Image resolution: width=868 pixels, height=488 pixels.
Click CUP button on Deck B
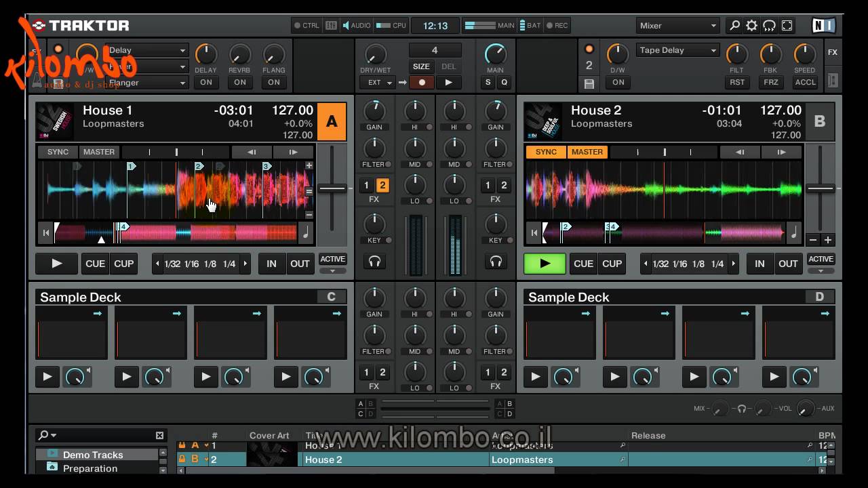[612, 264]
